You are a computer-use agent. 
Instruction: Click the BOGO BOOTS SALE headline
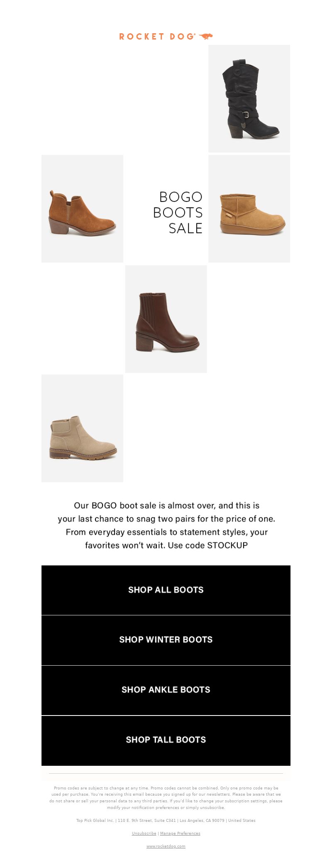(178, 212)
